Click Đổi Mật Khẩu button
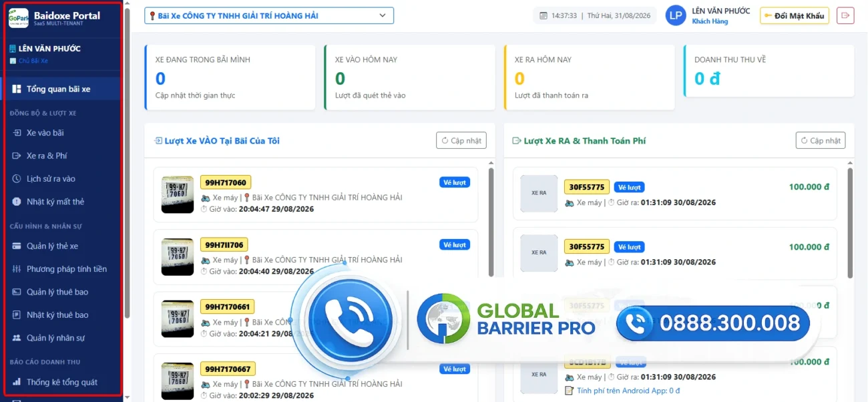The image size is (868, 402). (795, 15)
